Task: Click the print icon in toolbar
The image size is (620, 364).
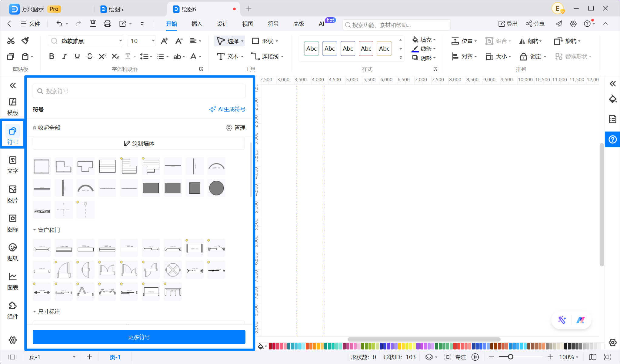Action: (107, 24)
